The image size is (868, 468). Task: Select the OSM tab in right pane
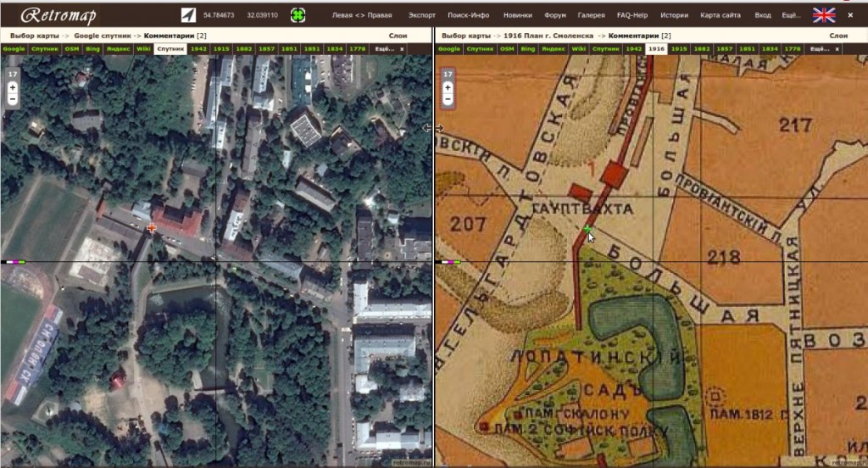(x=507, y=48)
